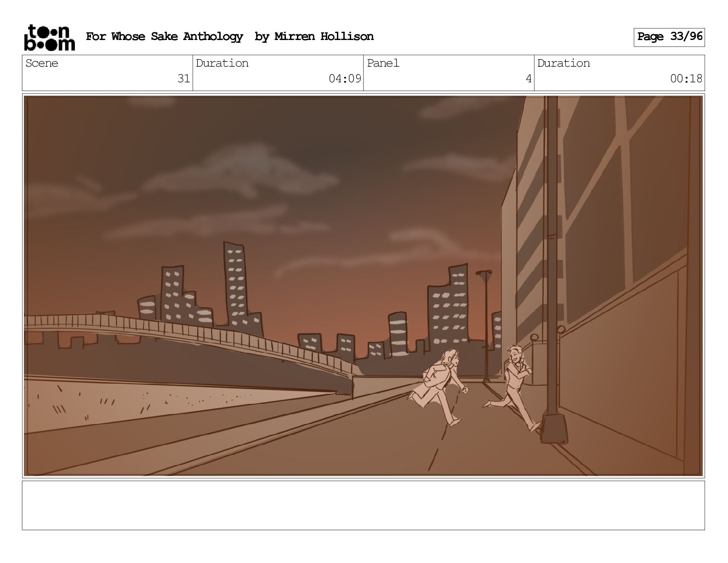Image resolution: width=728 pixels, height=563 pixels.
Task: Click the panel duration value '00:18'
Action: (x=686, y=79)
